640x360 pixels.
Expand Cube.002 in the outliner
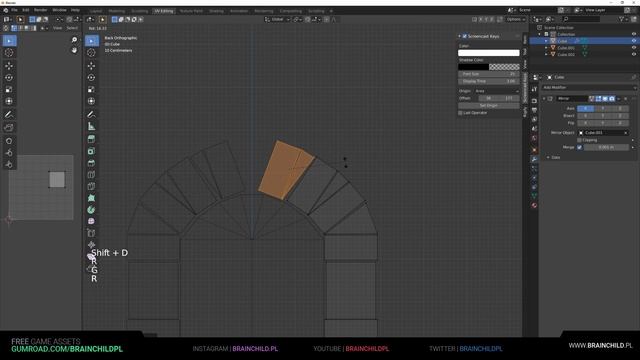546,54
